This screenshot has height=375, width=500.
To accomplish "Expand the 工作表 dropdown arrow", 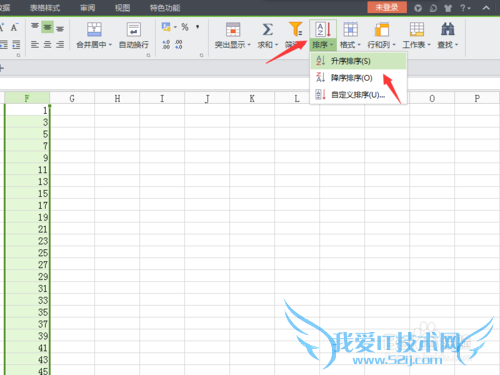I will [429, 45].
